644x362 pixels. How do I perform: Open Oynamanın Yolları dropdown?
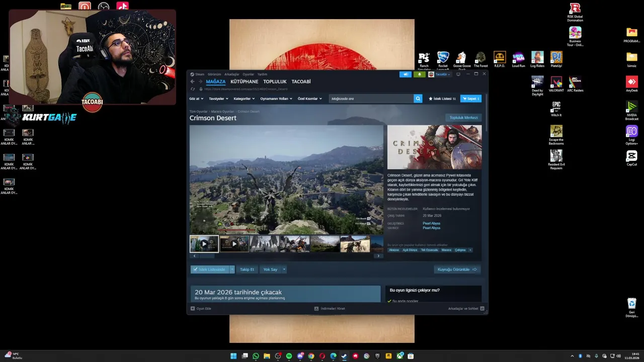[x=276, y=99]
